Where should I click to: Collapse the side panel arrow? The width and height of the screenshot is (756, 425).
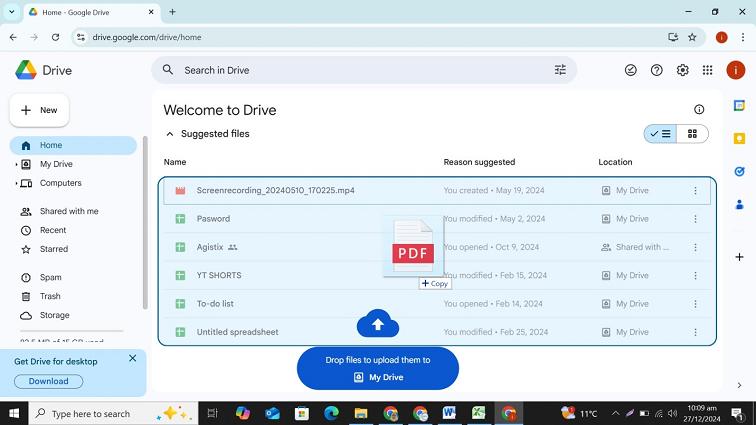tap(739, 385)
